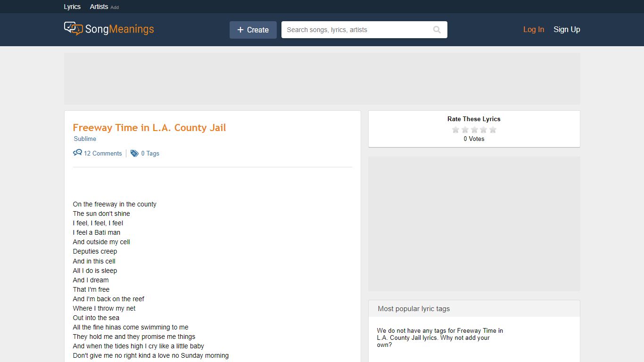Click the tags icon beside 0 Tags
Screen dimensions: 644x362
(x=134, y=153)
